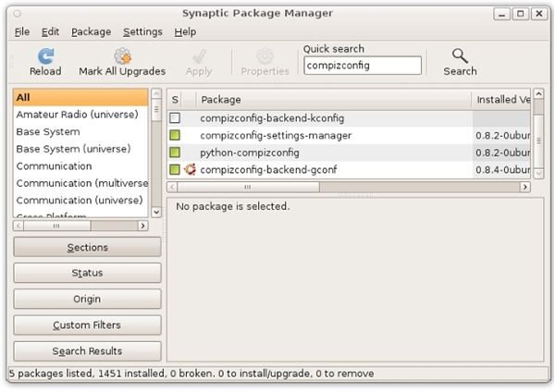
Task: Click the Search magnifier icon
Action: coord(460,55)
